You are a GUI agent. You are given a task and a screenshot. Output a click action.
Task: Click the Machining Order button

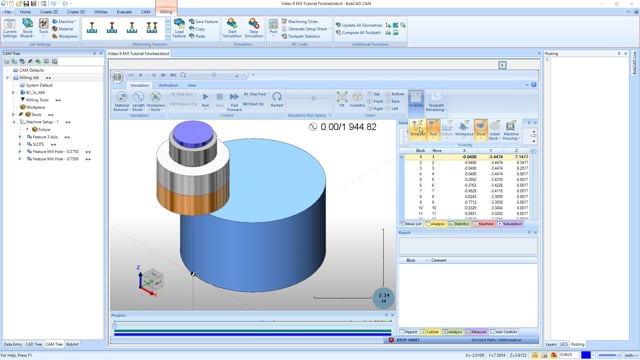coord(300,22)
